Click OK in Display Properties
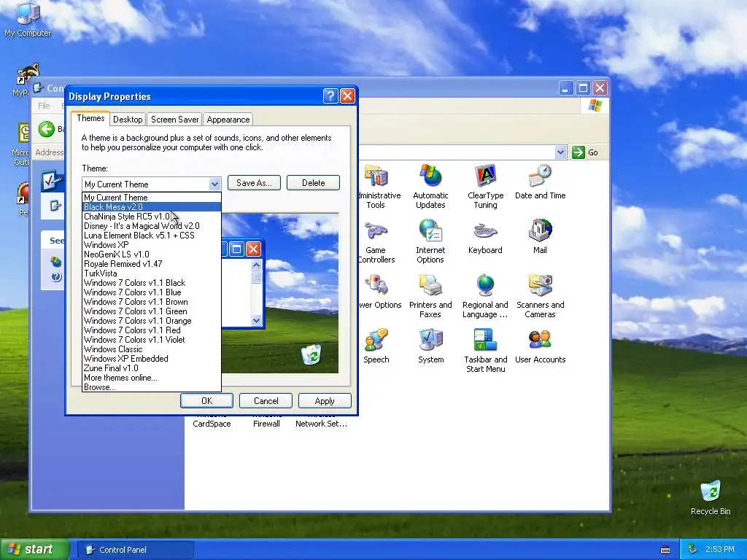Viewport: 747px width, 560px height. click(x=206, y=401)
